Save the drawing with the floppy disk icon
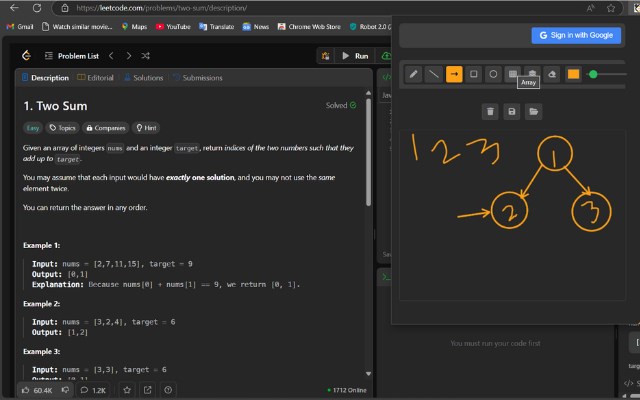The width and height of the screenshot is (640, 400). click(x=512, y=111)
